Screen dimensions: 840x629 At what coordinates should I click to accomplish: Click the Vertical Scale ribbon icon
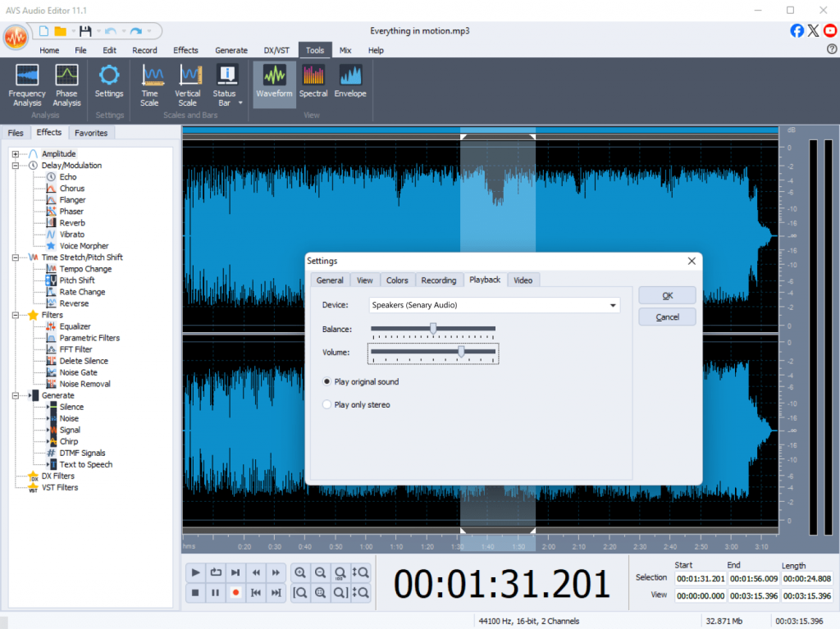188,85
